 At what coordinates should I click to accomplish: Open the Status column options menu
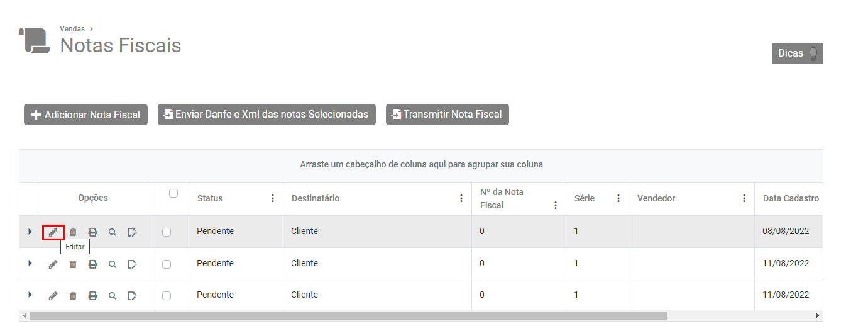coord(273,198)
